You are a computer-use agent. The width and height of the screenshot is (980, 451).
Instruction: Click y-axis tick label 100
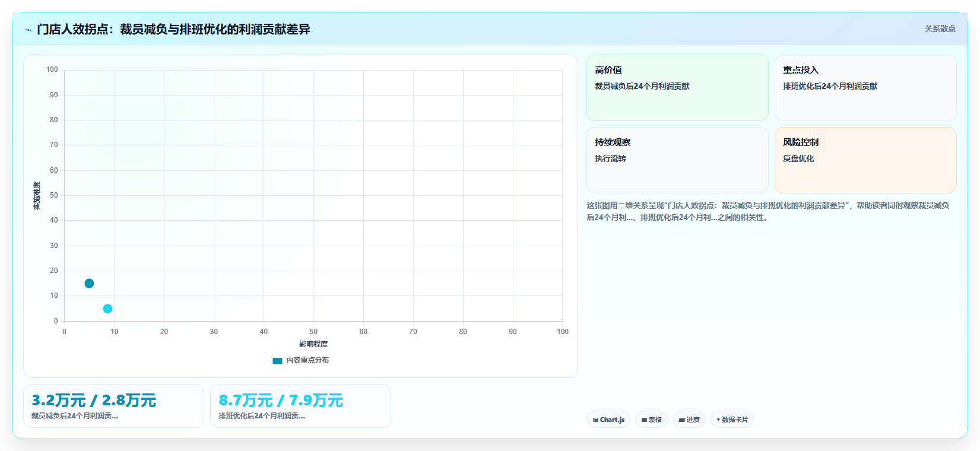[52, 69]
